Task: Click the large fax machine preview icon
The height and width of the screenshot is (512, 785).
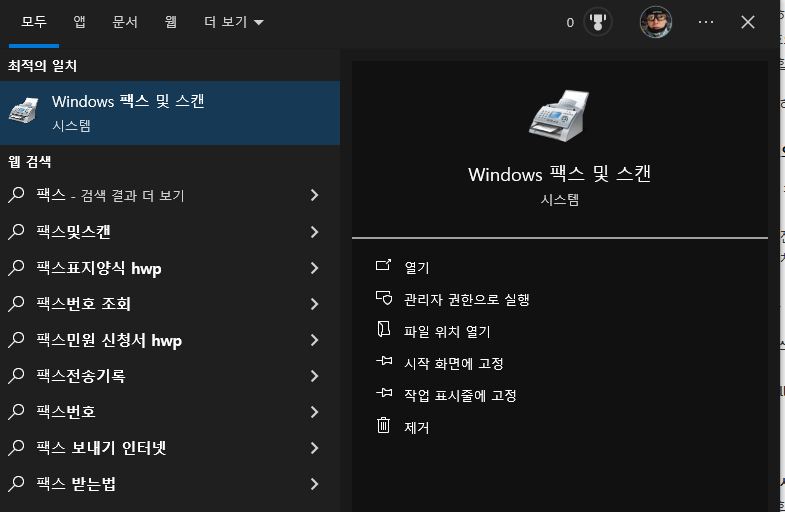Action: [x=559, y=116]
